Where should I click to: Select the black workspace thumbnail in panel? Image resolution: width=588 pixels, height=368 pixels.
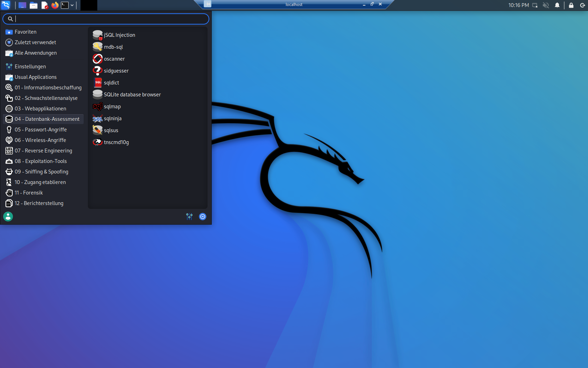pos(89,5)
